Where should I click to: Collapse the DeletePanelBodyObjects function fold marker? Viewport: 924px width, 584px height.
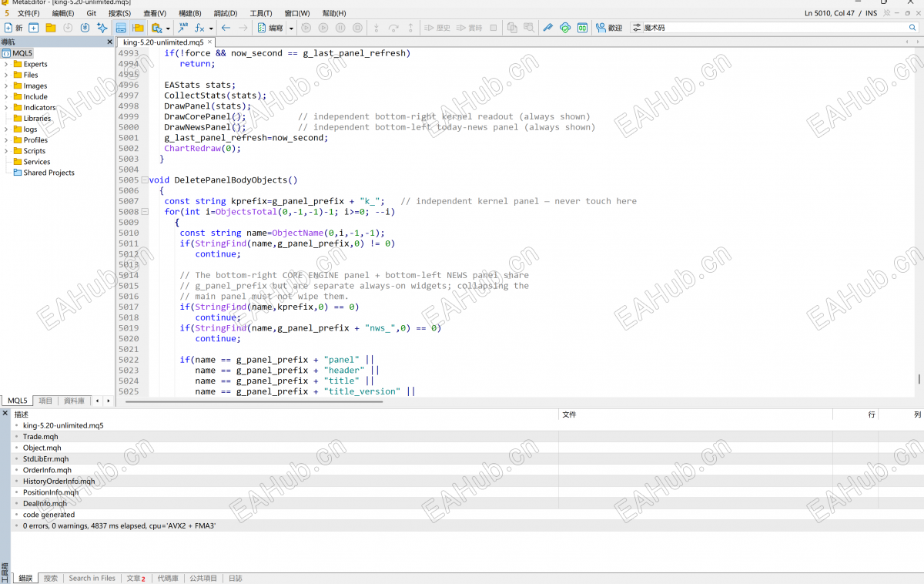[144, 180]
